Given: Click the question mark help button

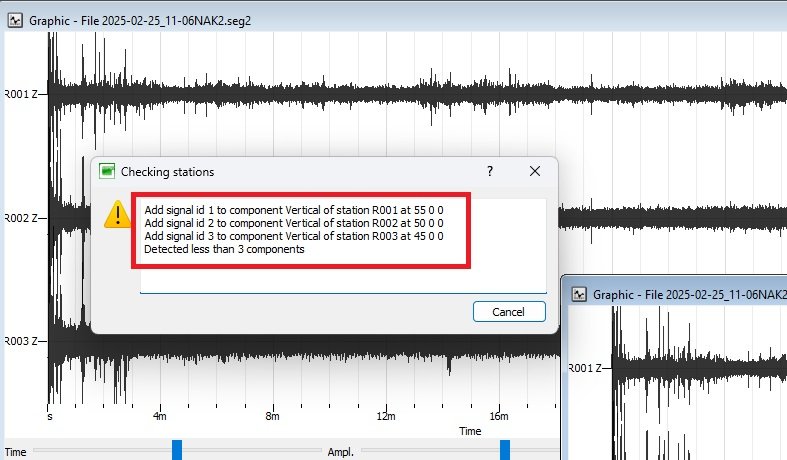Looking at the screenshot, I should click(490, 171).
